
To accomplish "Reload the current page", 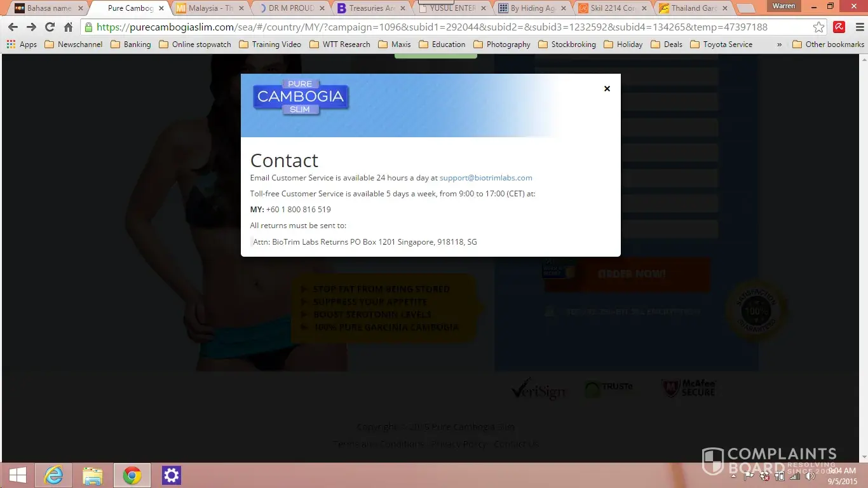I will (x=50, y=27).
